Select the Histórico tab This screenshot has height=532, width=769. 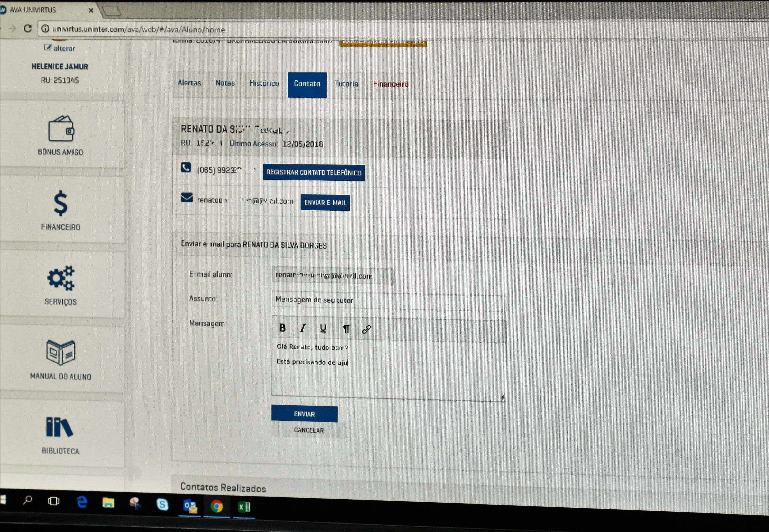tap(264, 84)
